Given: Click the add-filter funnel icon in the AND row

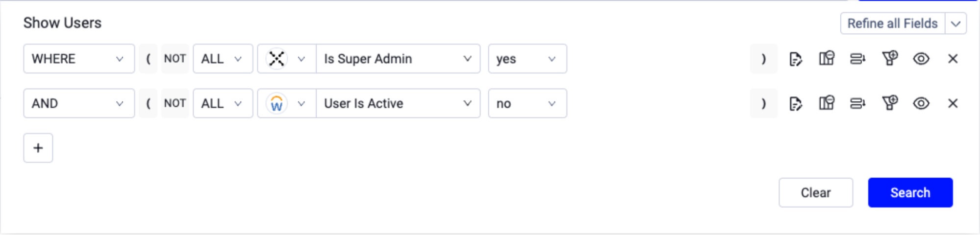Looking at the screenshot, I should click(890, 103).
